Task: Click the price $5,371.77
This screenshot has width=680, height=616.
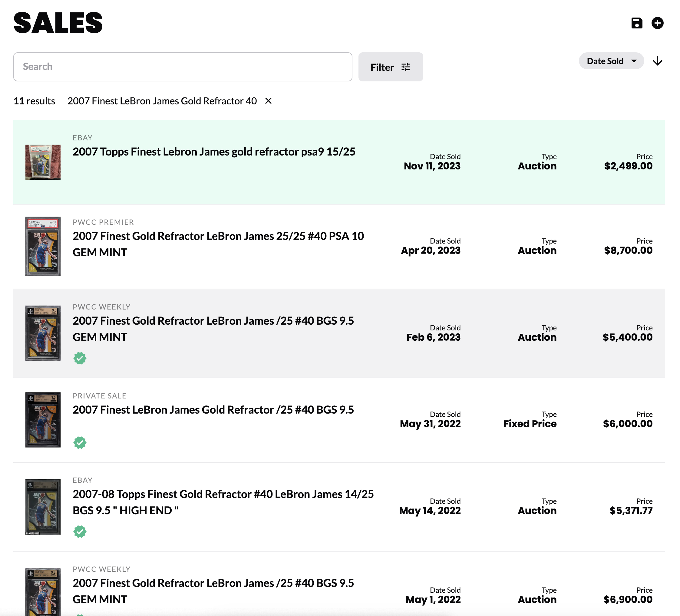Action: (631, 510)
